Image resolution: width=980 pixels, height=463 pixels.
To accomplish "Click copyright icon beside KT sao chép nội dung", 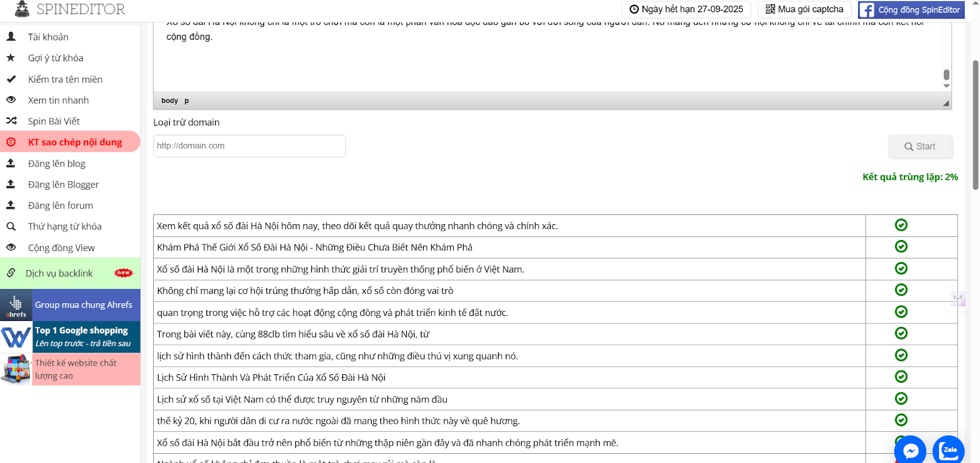I will tap(11, 142).
